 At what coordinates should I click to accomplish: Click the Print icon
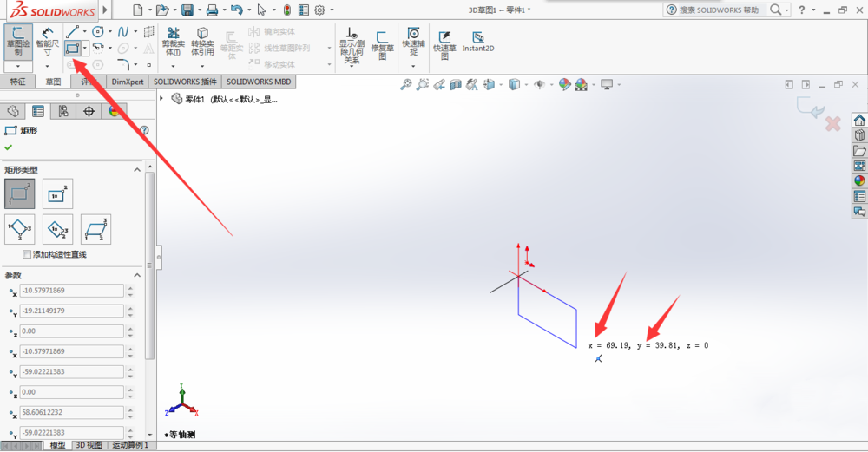click(x=212, y=10)
